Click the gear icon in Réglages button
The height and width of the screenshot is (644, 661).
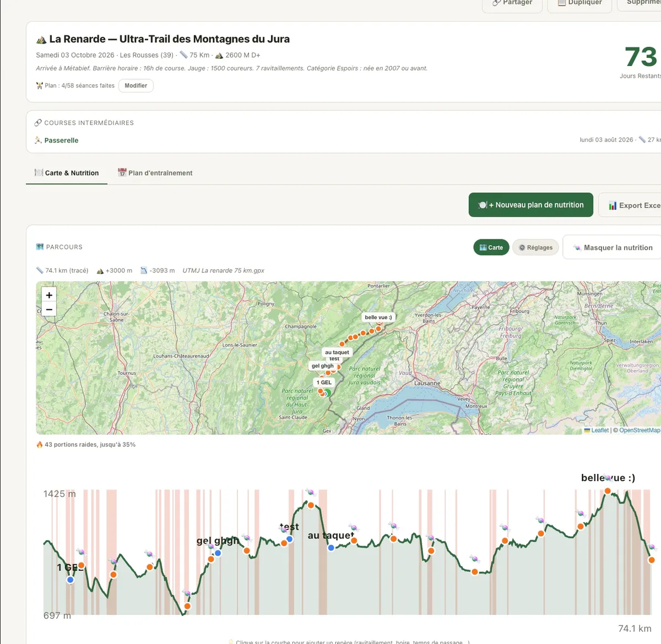[x=522, y=248]
